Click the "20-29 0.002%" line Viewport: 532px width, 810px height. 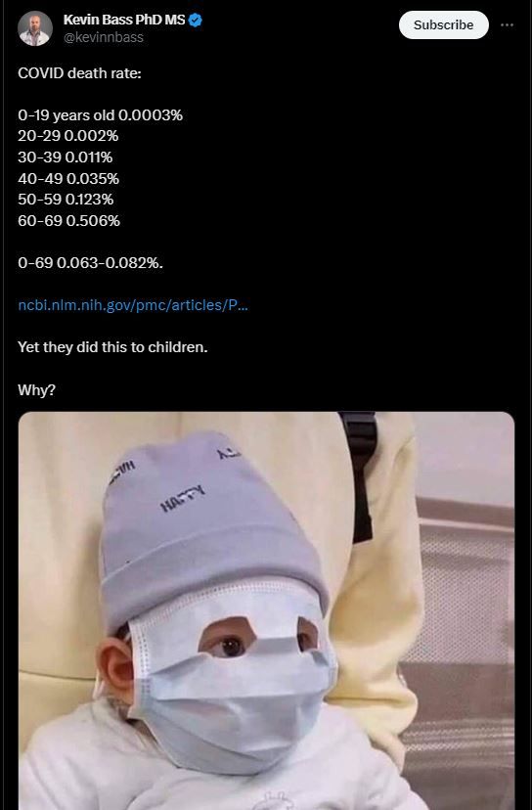tap(68, 136)
